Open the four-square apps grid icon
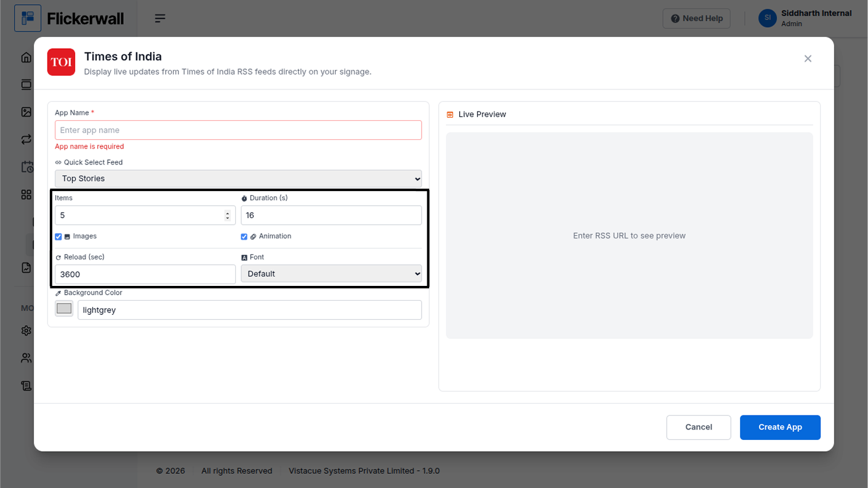Image resolution: width=868 pixels, height=488 pixels. [26, 195]
